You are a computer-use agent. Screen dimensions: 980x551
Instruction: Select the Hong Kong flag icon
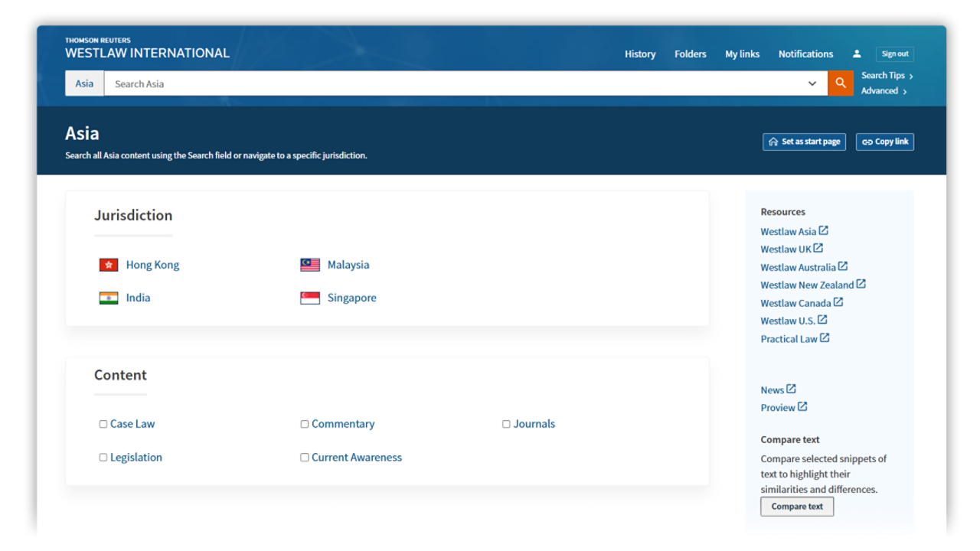[x=108, y=264]
